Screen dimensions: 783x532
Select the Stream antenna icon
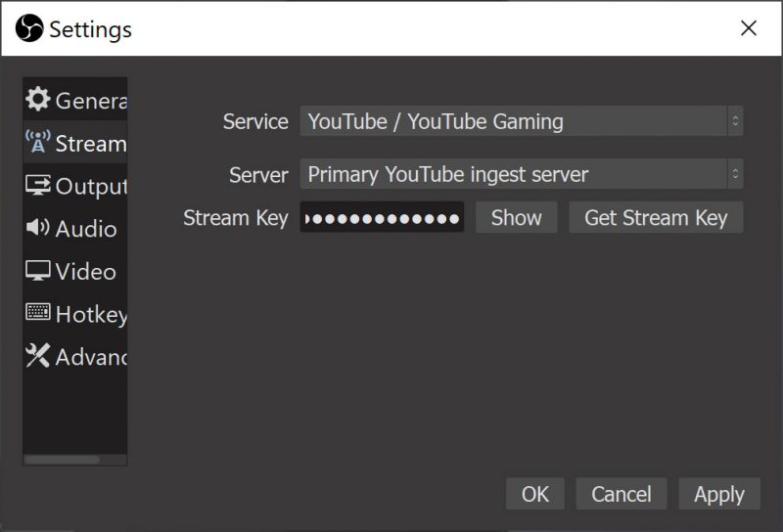click(38, 142)
